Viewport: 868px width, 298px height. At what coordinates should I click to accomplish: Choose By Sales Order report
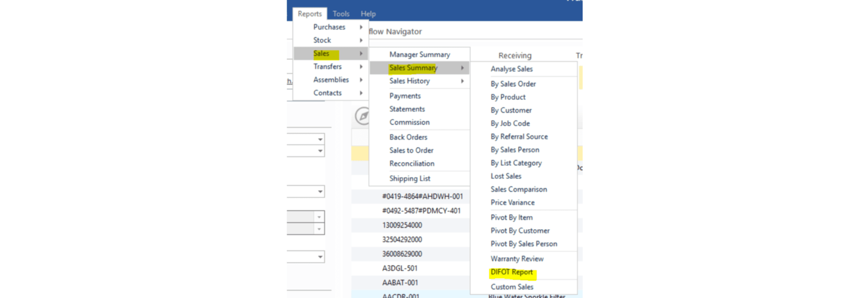coord(524,84)
